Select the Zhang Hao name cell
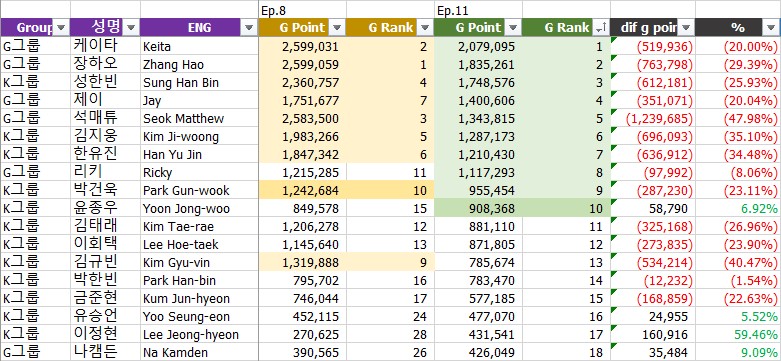The image size is (781, 361). 199,65
